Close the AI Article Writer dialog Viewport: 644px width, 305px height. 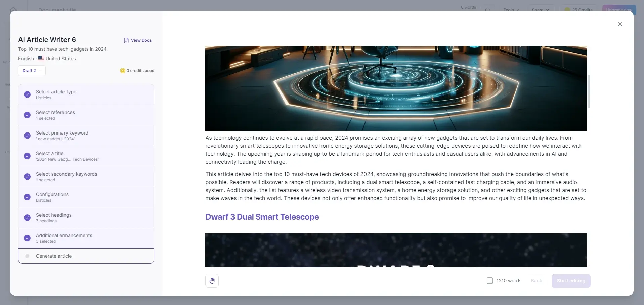620,24
